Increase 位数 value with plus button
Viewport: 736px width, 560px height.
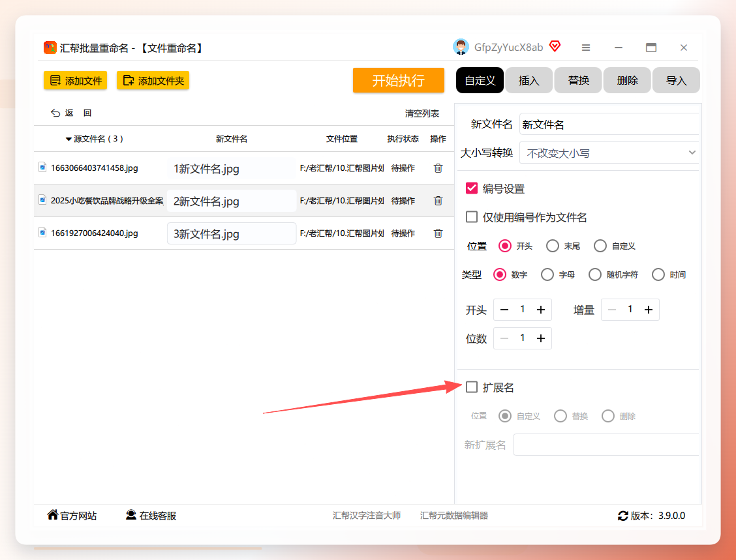tap(541, 338)
